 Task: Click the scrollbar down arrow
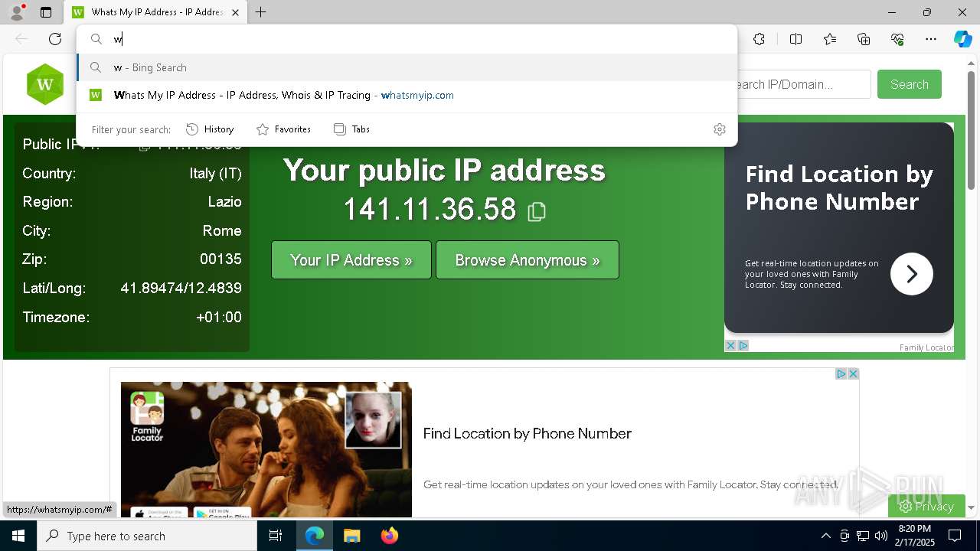click(971, 507)
